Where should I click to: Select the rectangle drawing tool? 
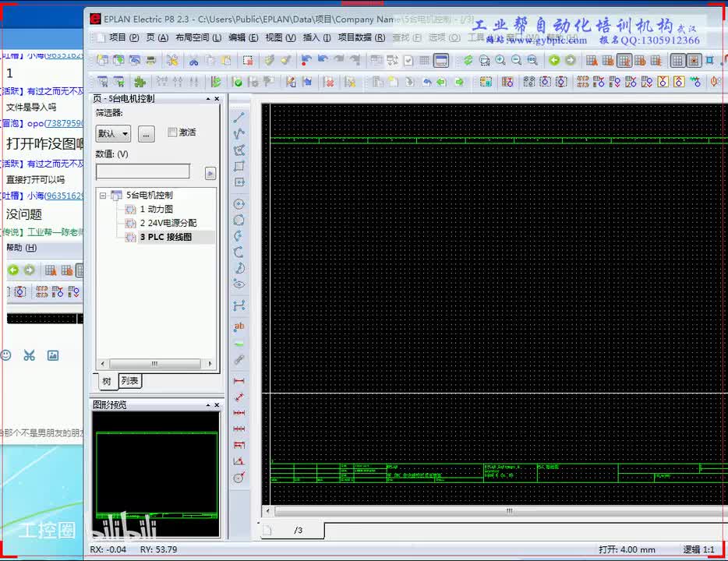[x=239, y=166]
